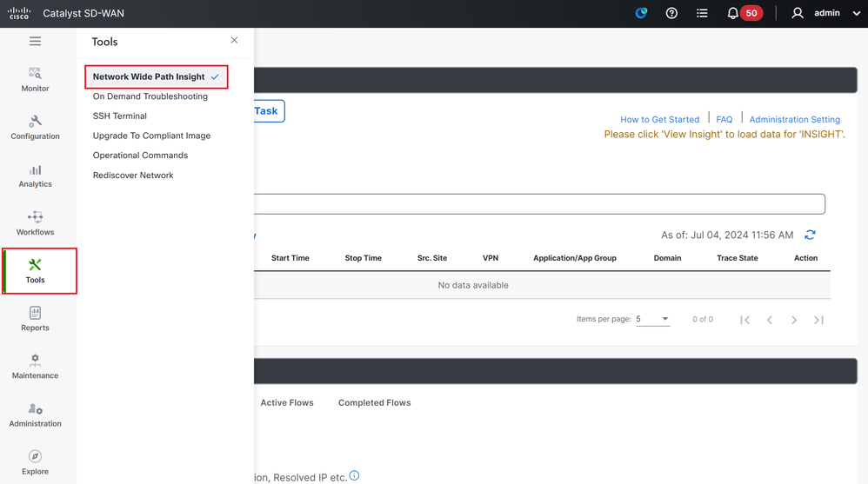Open SSH Terminal tool
This screenshot has height=484, width=868.
[119, 116]
